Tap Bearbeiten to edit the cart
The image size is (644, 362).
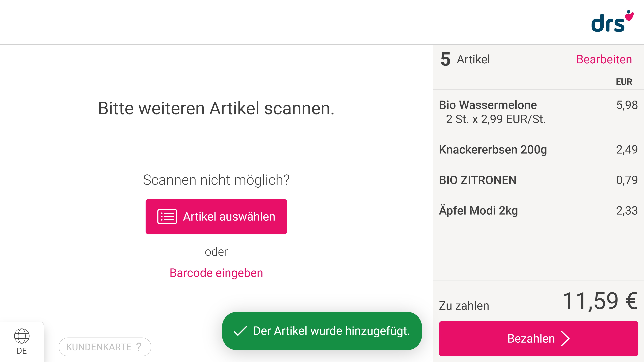604,59
